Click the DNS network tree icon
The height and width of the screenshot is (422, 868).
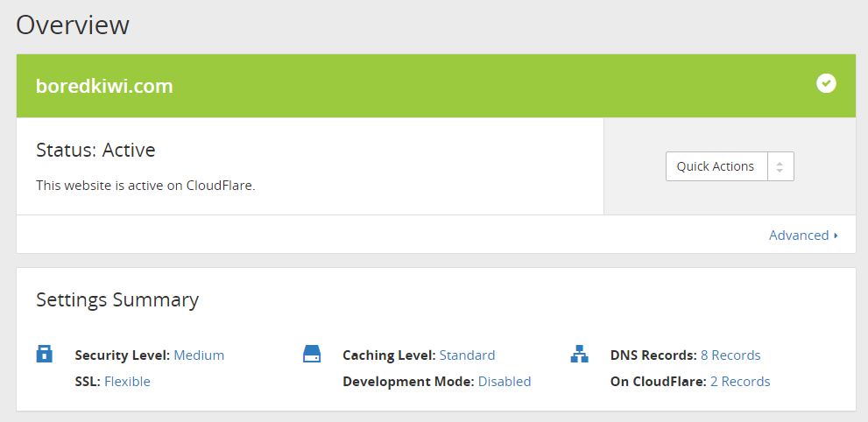(579, 354)
